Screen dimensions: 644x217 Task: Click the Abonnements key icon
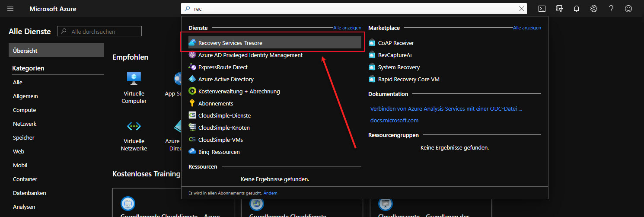click(193, 103)
